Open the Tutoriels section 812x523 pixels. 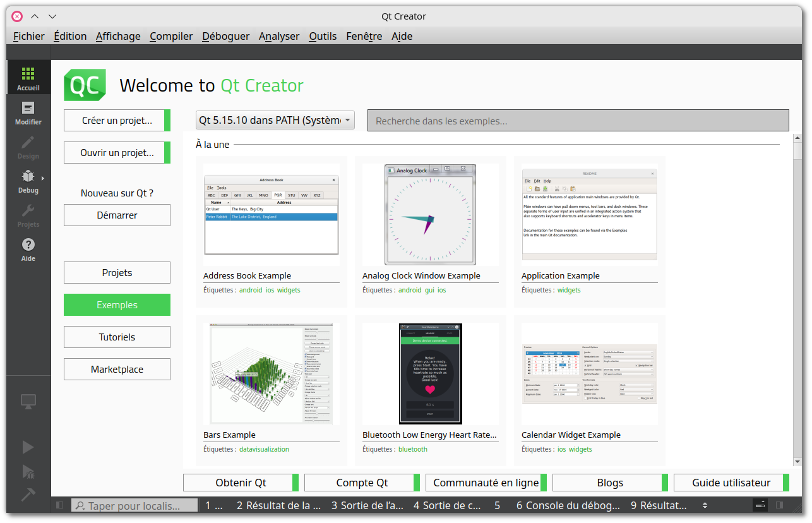(x=117, y=337)
